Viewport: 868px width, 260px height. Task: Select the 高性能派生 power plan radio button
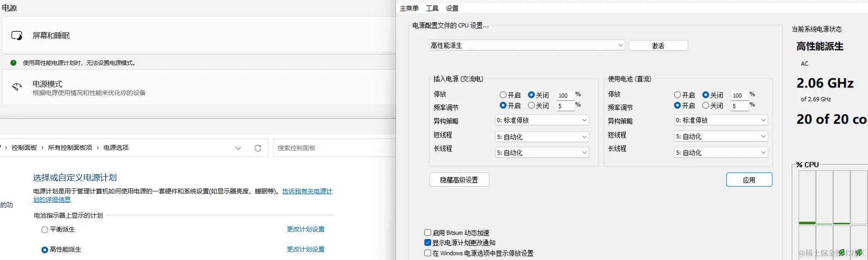(45, 250)
